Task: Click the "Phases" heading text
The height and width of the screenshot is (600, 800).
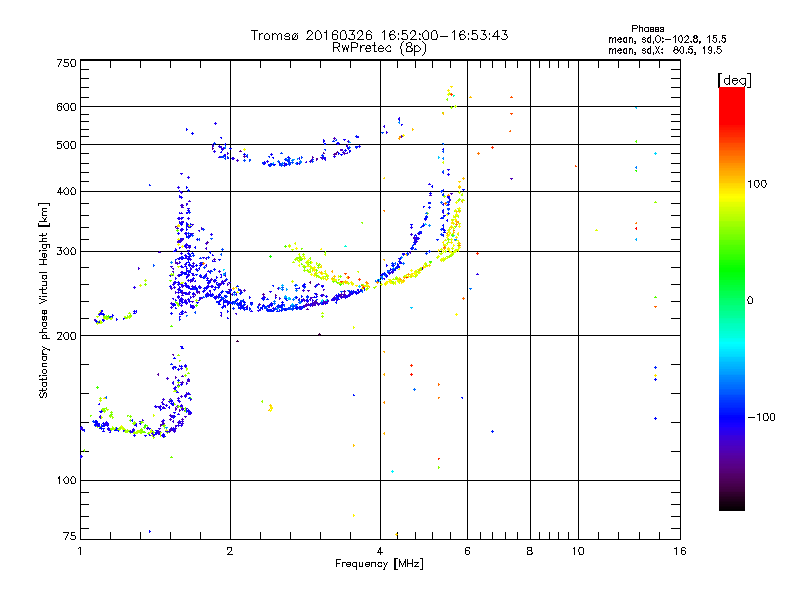Action: [x=647, y=29]
